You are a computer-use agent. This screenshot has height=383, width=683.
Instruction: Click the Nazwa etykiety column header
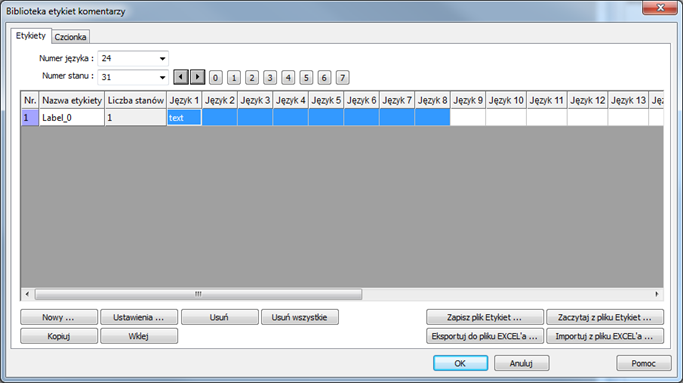[72, 100]
